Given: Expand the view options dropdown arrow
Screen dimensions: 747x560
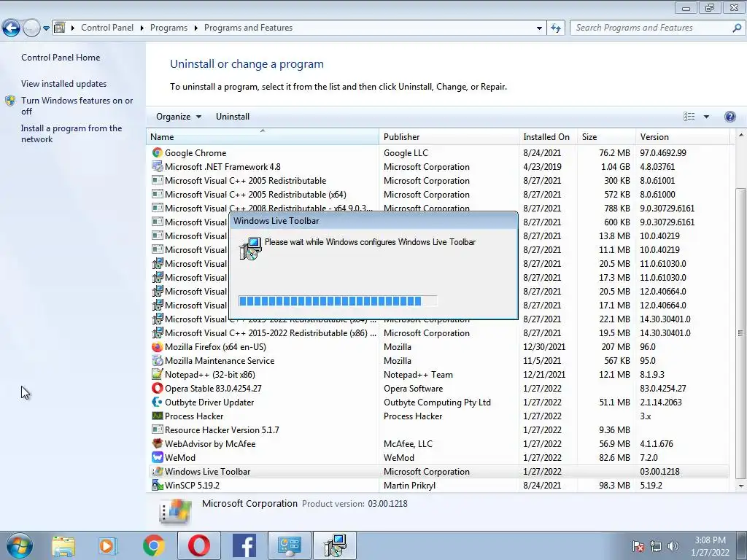Looking at the screenshot, I should (706, 117).
